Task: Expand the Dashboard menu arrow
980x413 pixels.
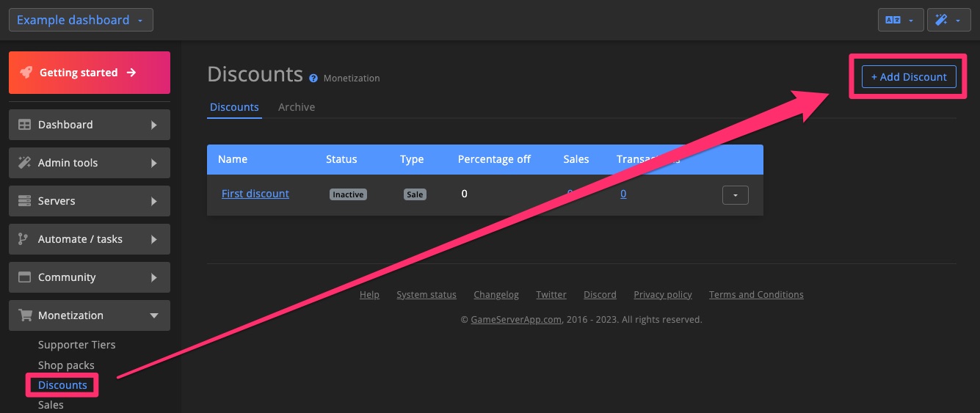Action: (x=154, y=125)
